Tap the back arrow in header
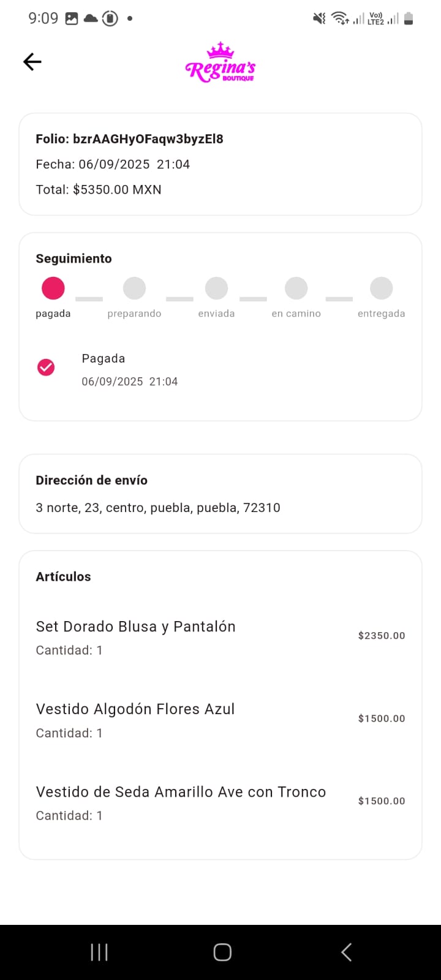441x980 pixels. 32,61
